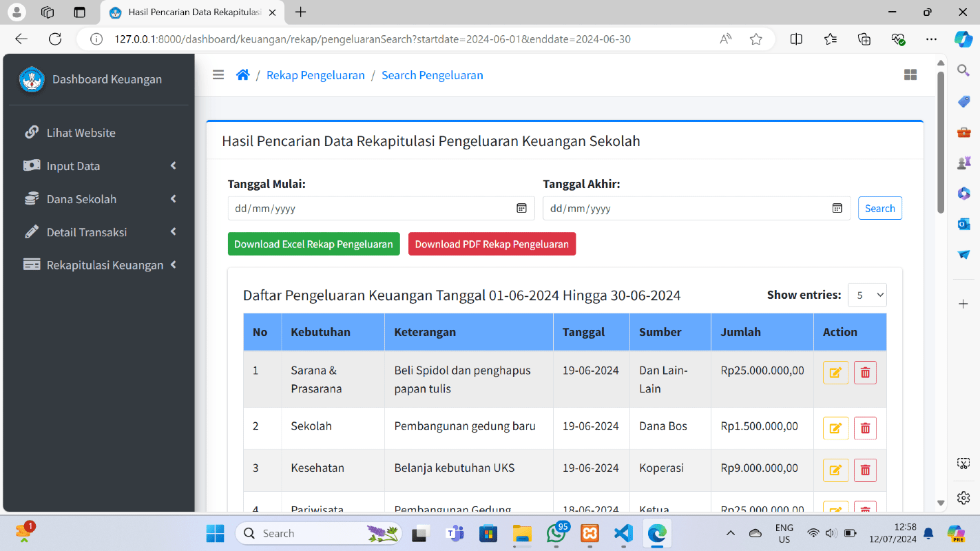Go to home via breadcrumb house icon
Viewport: 980px width, 551px height.
(242, 75)
